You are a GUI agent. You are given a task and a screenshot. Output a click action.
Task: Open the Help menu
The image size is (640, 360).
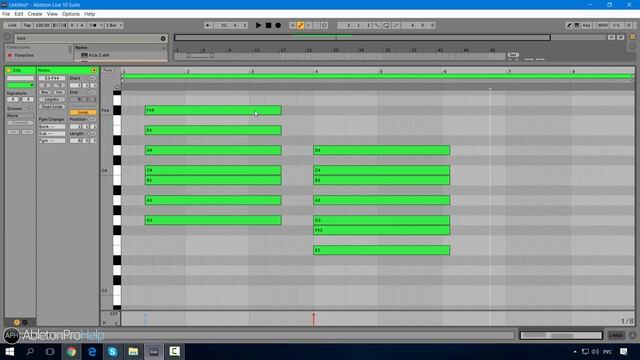[x=89, y=14]
